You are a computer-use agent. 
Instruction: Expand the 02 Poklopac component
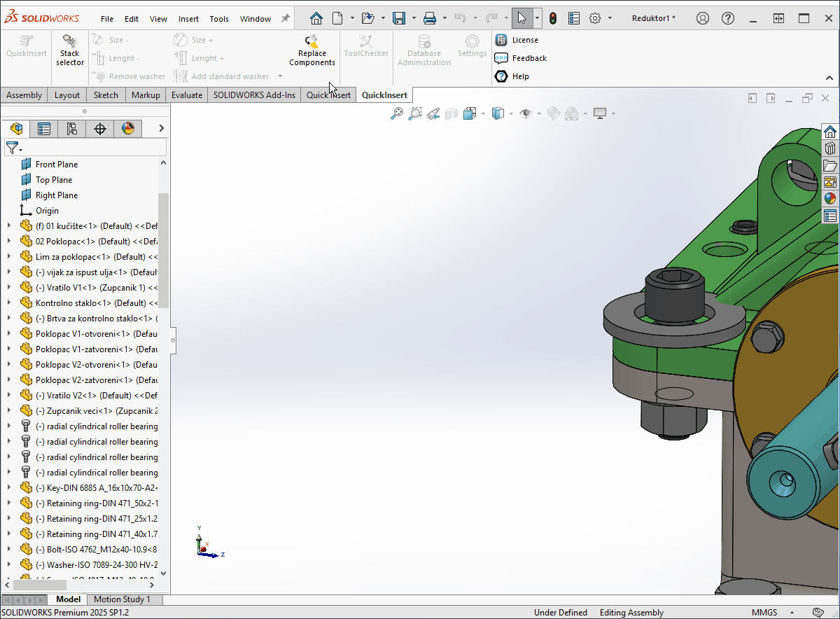tap(8, 241)
